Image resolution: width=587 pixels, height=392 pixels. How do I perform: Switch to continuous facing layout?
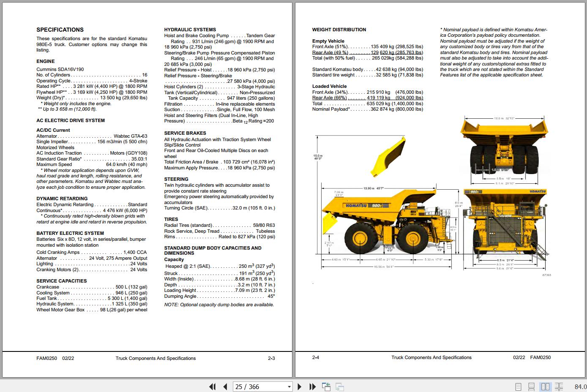tap(559, 387)
